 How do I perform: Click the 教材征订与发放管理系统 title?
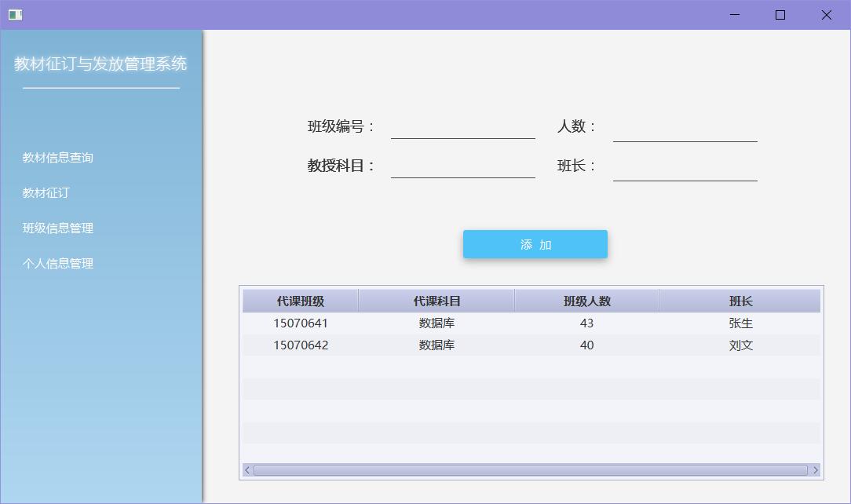[100, 64]
